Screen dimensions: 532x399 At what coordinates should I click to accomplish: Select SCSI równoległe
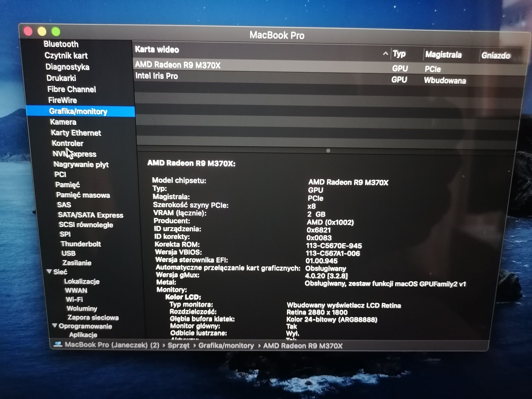point(86,225)
